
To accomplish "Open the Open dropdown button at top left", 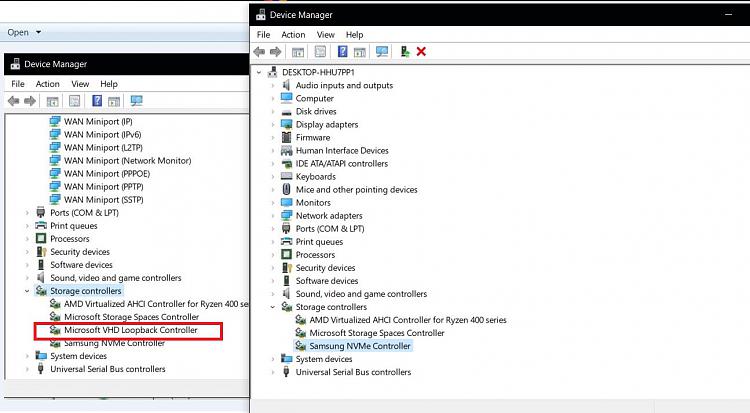I will tap(23, 32).
